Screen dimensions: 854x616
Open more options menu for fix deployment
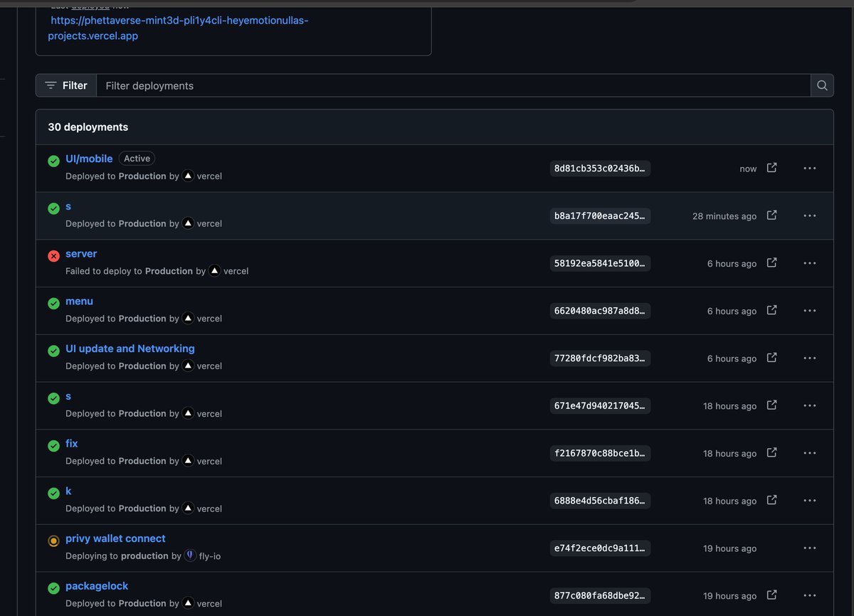[809, 453]
